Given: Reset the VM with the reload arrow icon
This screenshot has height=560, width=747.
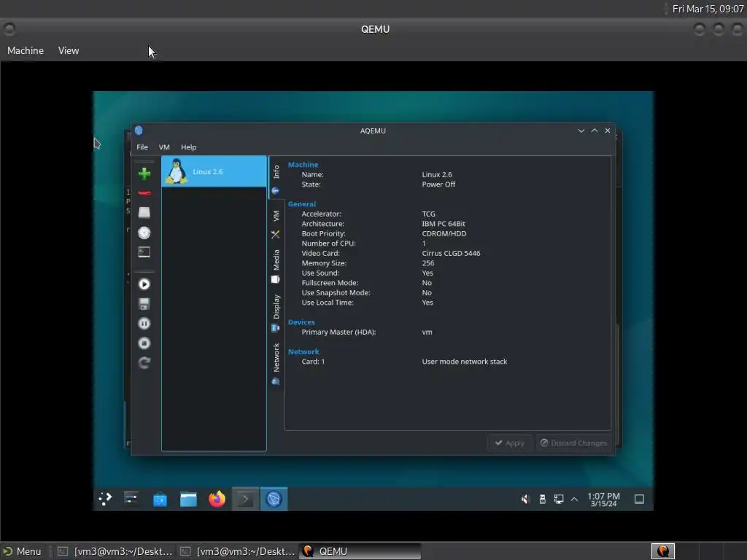Looking at the screenshot, I should click(144, 363).
